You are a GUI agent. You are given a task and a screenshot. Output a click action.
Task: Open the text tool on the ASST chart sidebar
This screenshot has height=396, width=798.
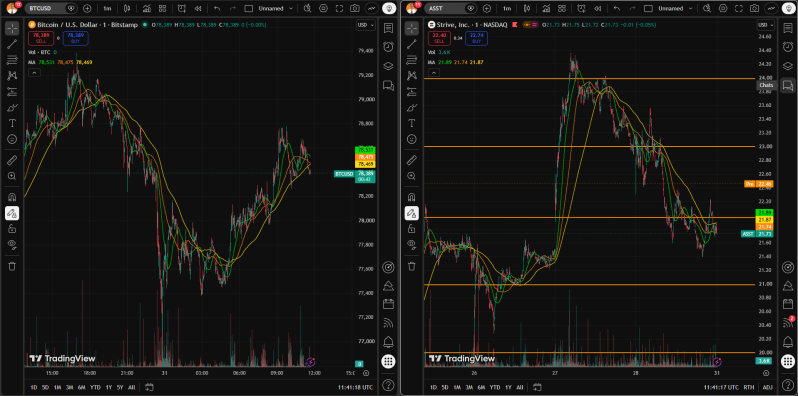click(412, 123)
